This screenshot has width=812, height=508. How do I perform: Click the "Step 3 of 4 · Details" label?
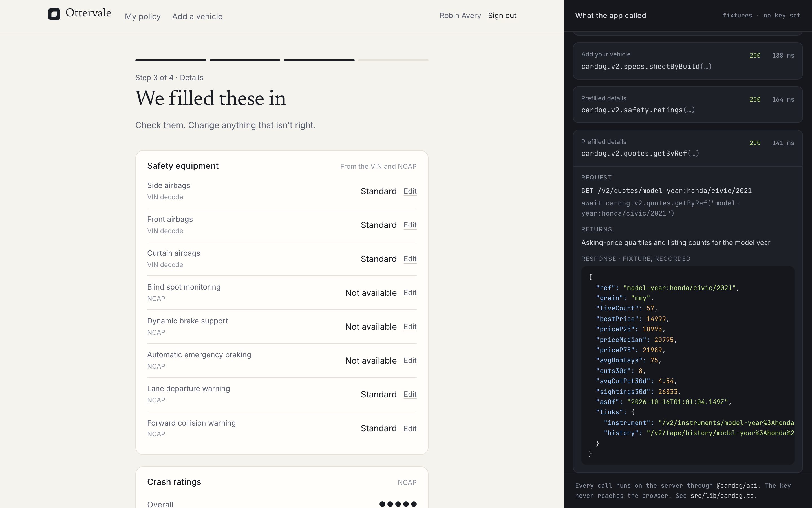(x=169, y=78)
